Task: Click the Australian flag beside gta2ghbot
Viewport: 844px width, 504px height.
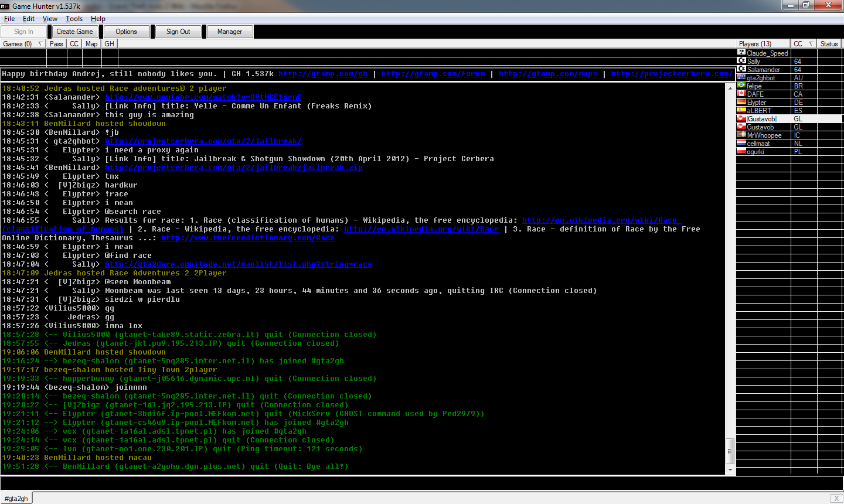Action: click(x=741, y=77)
